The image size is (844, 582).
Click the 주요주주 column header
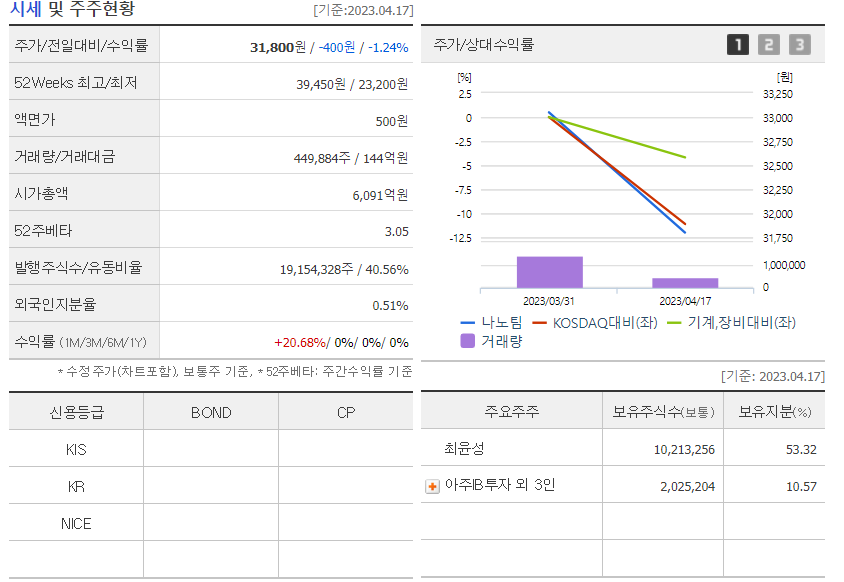coord(512,411)
